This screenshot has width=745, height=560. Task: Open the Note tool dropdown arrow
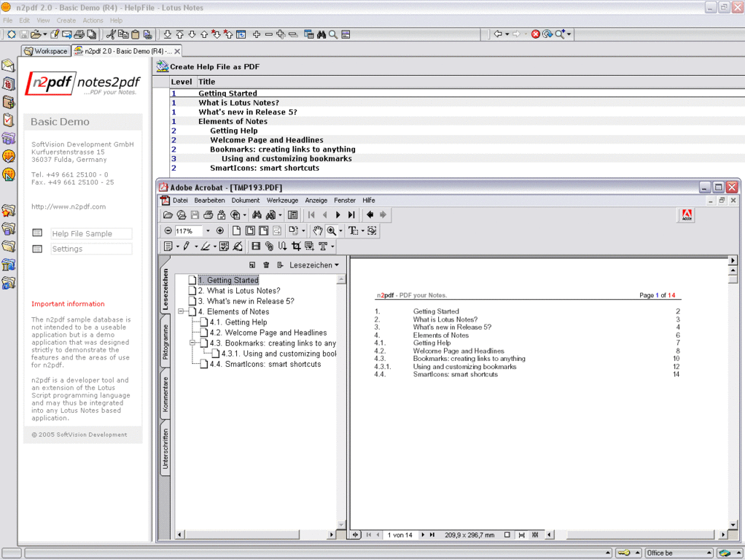coord(177,246)
